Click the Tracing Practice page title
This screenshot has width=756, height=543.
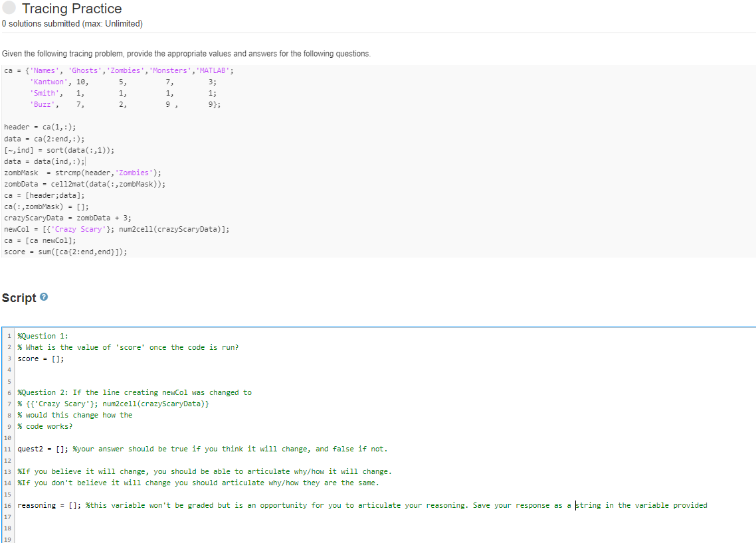(72, 8)
